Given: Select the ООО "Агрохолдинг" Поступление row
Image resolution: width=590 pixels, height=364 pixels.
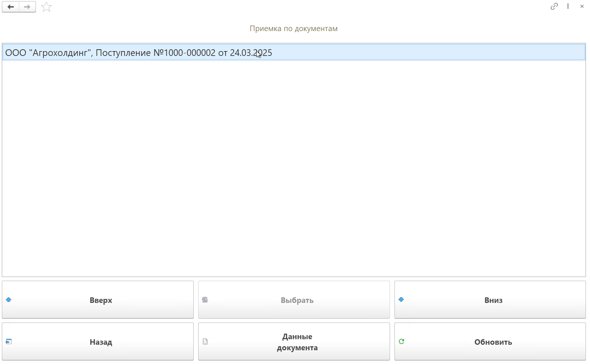Looking at the screenshot, I should click(x=139, y=53).
